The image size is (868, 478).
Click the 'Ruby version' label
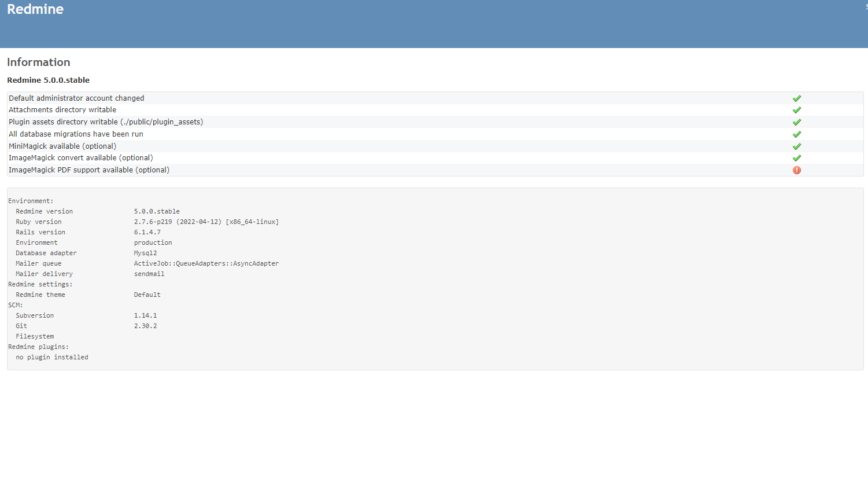click(39, 222)
